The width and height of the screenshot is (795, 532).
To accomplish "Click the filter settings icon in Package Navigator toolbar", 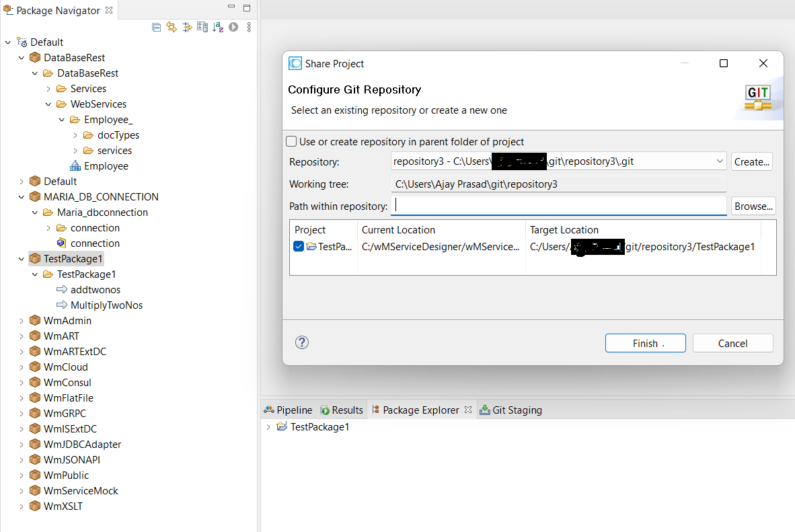I will pyautogui.click(x=202, y=27).
